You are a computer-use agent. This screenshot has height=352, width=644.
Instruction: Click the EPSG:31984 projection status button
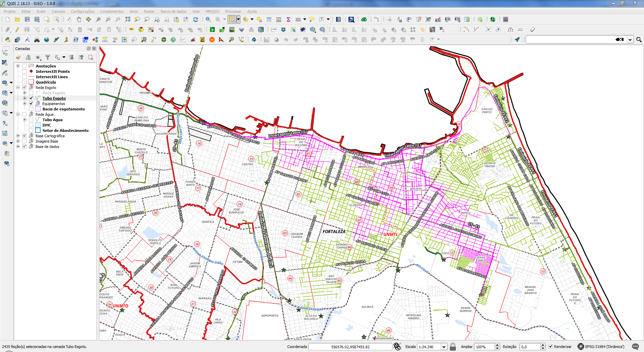tap(601, 347)
